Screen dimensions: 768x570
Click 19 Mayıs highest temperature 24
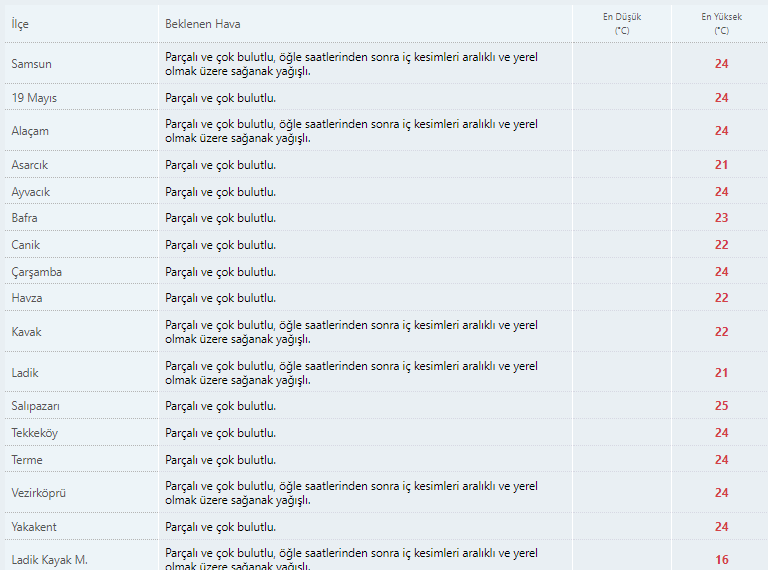tap(721, 97)
